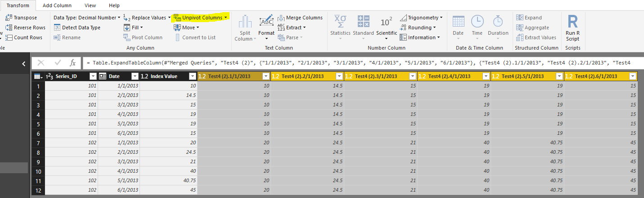The height and width of the screenshot is (198, 644).
Task: Open Test4 (2).6/1/2013 filter dropdown
Action: tap(633, 76)
